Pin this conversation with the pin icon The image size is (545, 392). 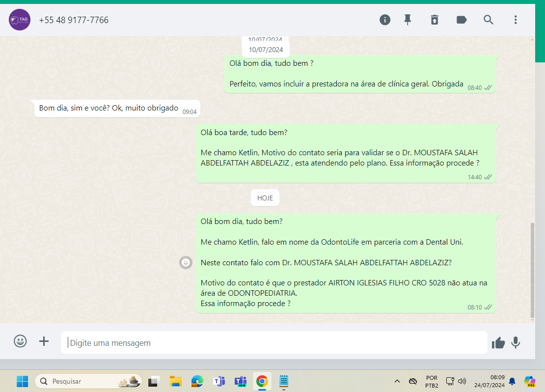click(408, 20)
